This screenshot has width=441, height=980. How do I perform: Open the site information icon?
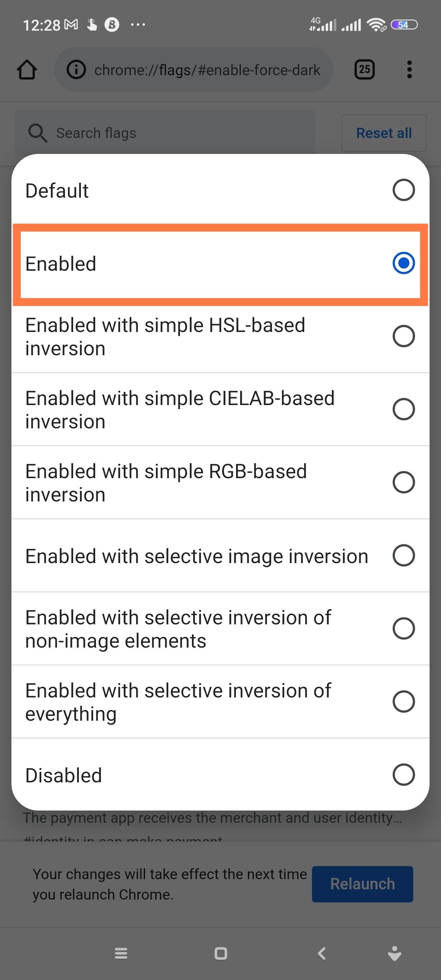click(76, 70)
